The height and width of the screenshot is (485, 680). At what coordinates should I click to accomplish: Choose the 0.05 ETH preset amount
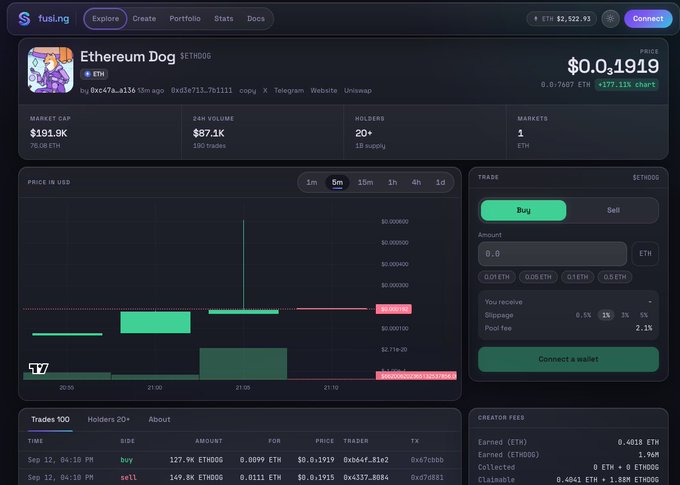[x=538, y=277]
